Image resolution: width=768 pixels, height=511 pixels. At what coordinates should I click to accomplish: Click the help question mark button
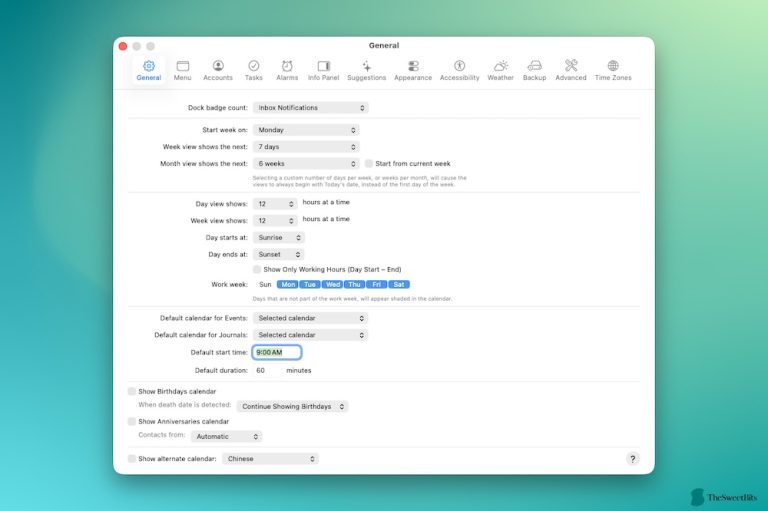pyautogui.click(x=632, y=459)
